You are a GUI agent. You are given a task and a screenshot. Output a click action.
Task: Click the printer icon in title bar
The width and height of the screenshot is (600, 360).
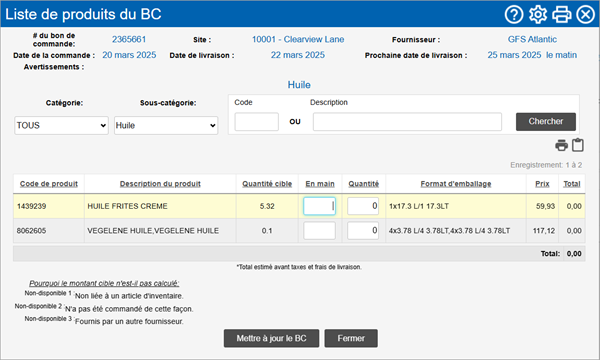point(561,15)
